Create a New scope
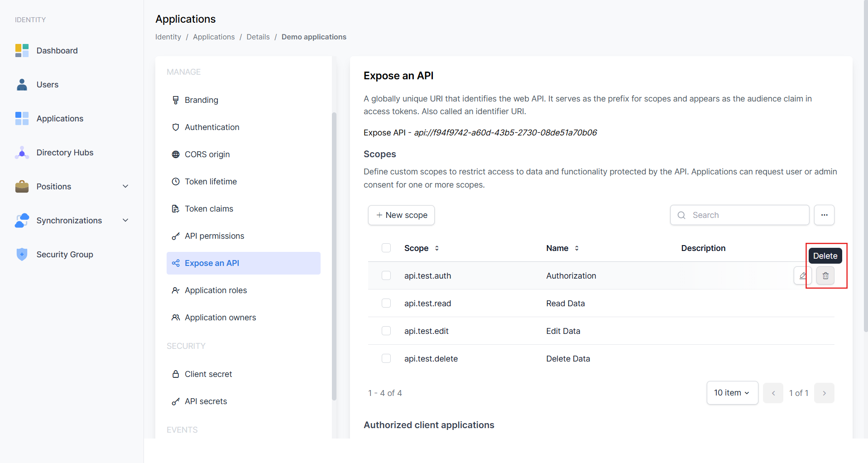The image size is (868, 463). click(401, 215)
